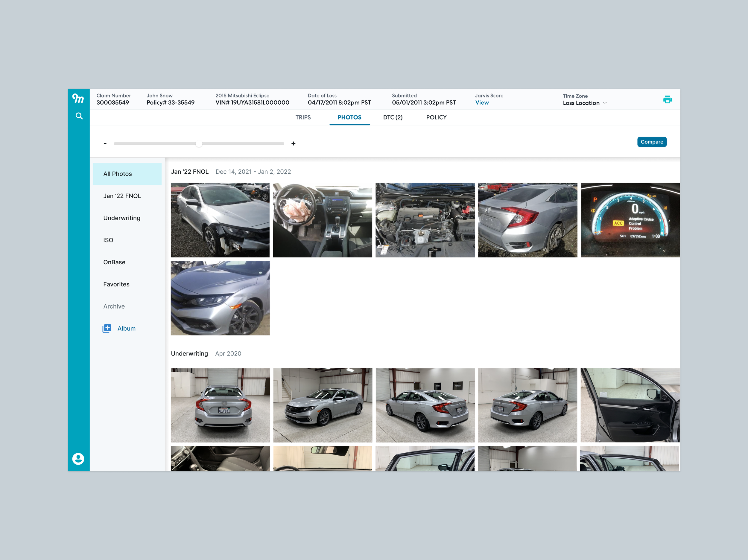748x560 pixels.
Task: Click the Metromile logo icon
Action: pyautogui.click(x=78, y=98)
